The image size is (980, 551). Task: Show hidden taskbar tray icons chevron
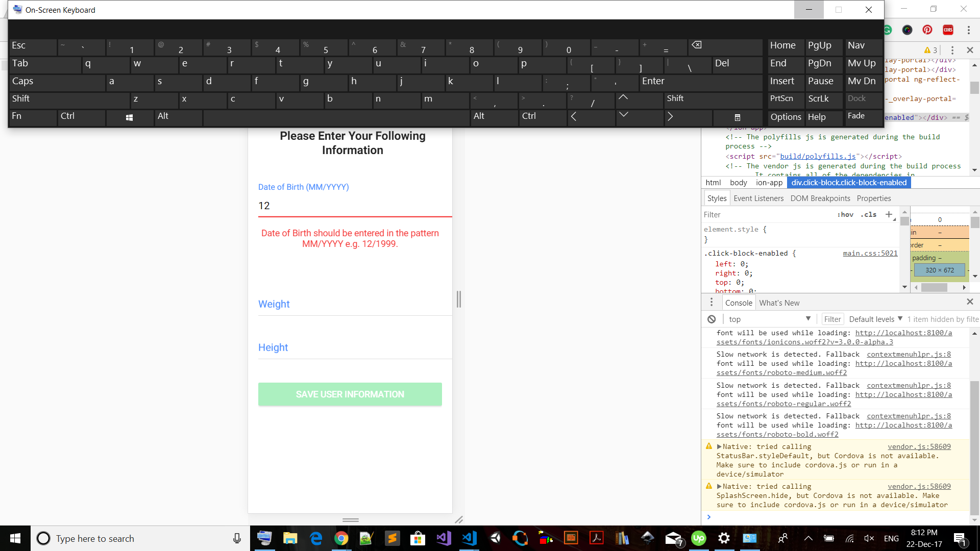808,538
